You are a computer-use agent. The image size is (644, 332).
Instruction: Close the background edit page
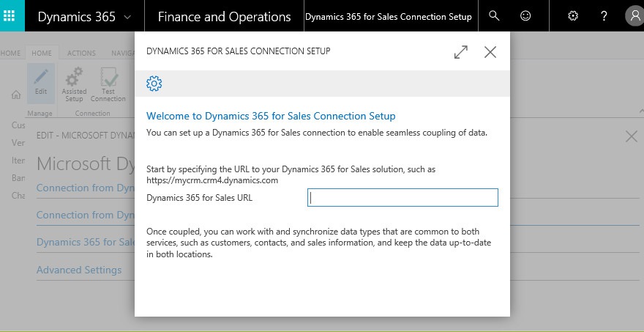(x=632, y=136)
